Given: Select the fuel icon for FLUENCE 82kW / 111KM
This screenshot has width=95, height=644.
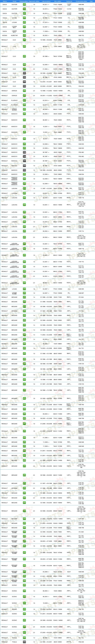Looking at the screenshot, I should [x=24, y=105].
